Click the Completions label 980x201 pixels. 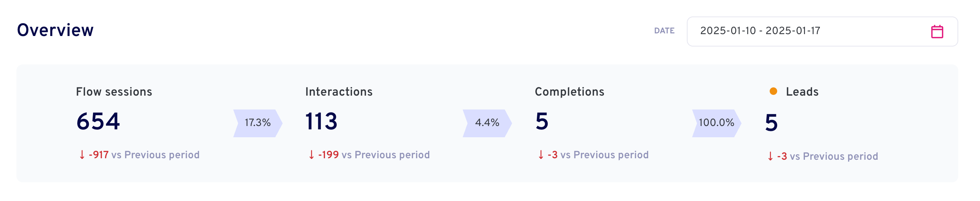tap(569, 92)
